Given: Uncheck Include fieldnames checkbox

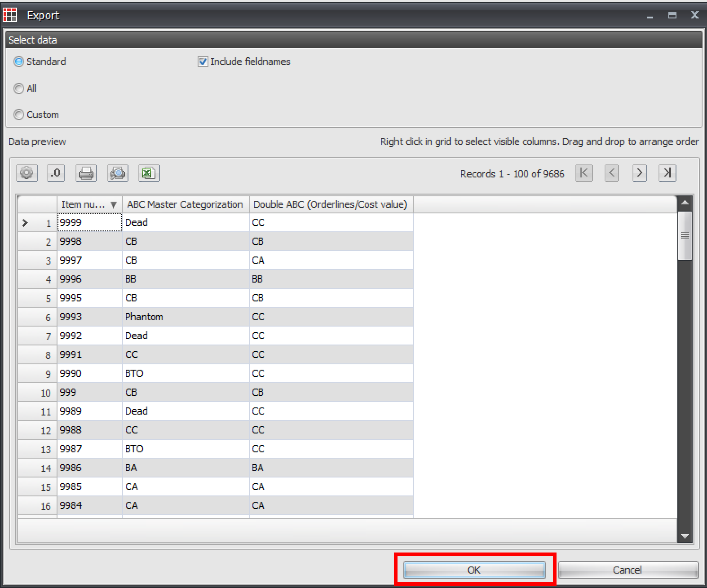Looking at the screenshot, I should pyautogui.click(x=203, y=62).
